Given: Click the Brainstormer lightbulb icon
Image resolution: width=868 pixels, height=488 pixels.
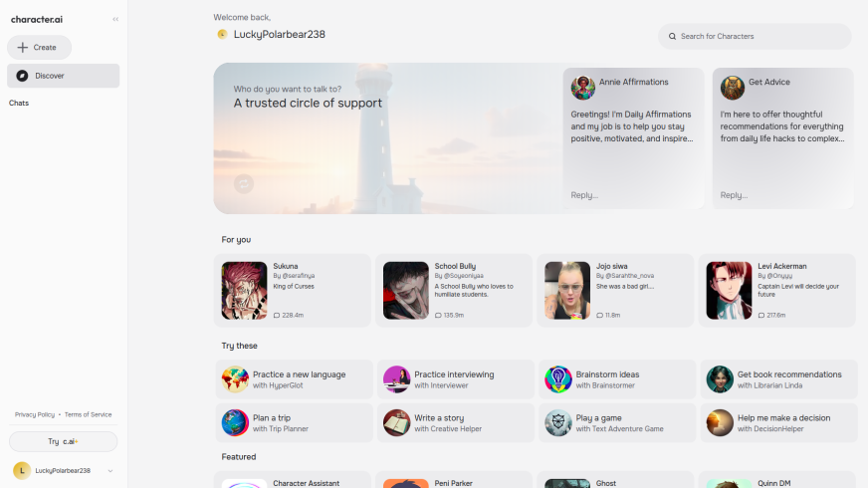Looking at the screenshot, I should [x=557, y=379].
